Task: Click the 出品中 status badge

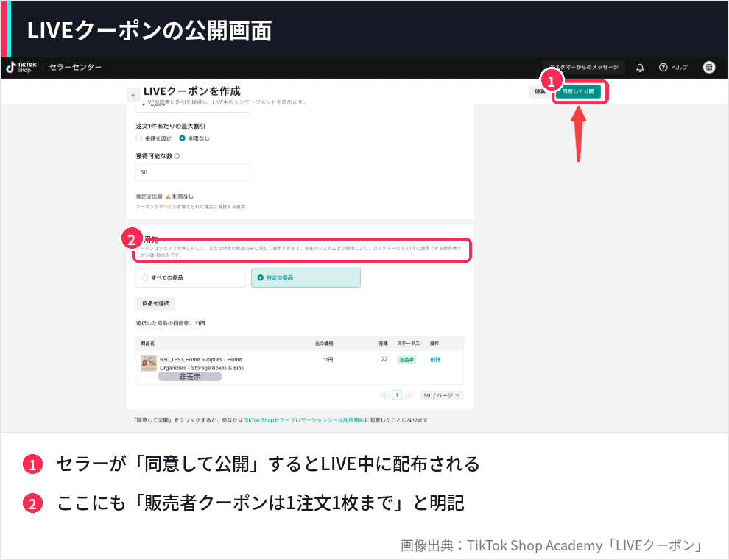Action: [x=406, y=360]
